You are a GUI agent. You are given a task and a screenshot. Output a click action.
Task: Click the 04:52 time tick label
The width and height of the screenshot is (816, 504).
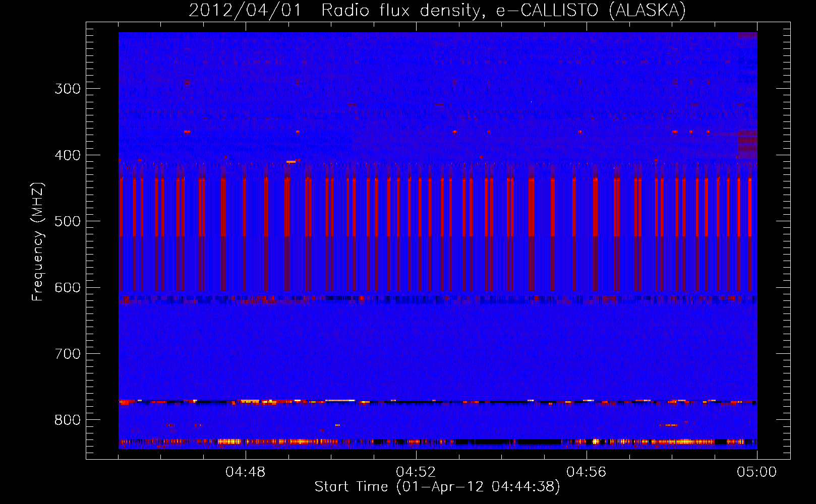[416, 472]
